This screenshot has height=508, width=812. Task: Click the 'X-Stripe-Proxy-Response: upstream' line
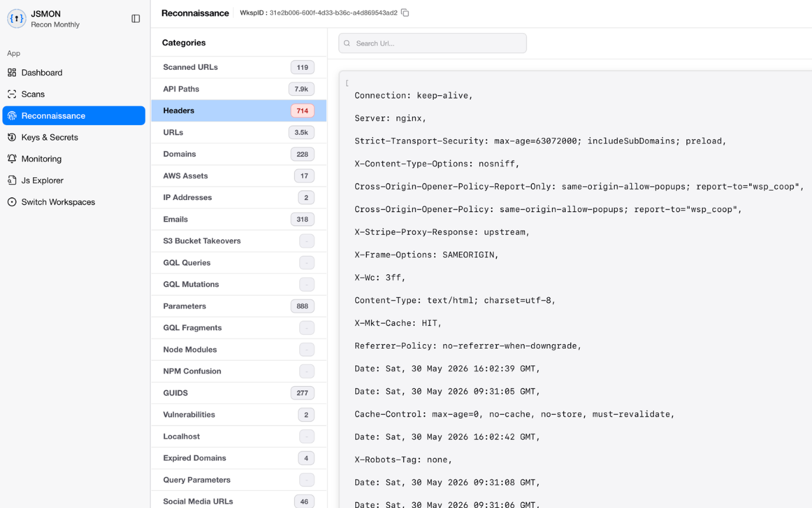[x=442, y=232]
